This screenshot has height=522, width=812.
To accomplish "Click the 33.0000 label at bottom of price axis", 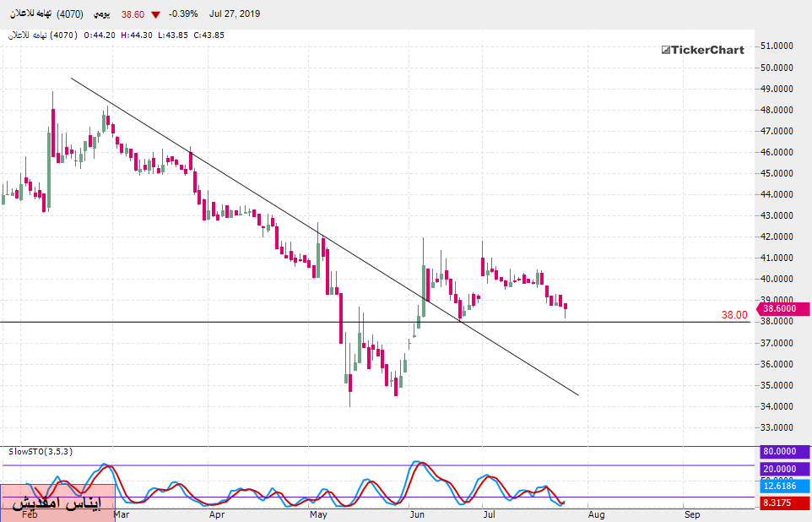I will click(x=776, y=428).
